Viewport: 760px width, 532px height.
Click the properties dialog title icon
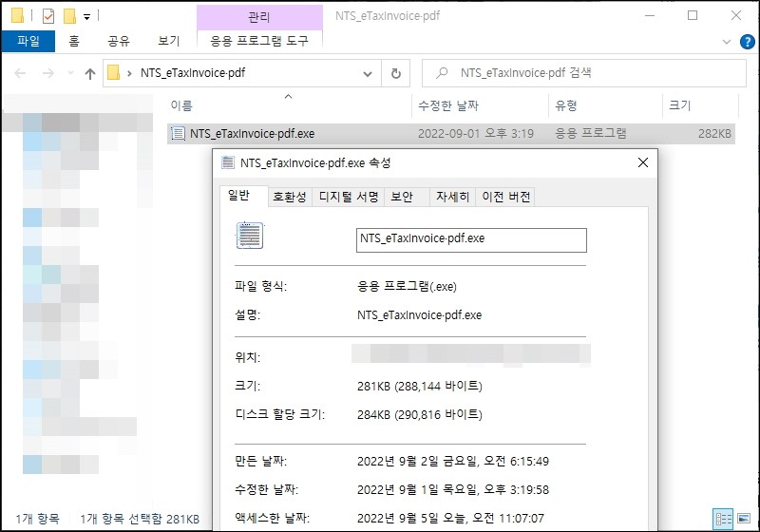coord(228,162)
